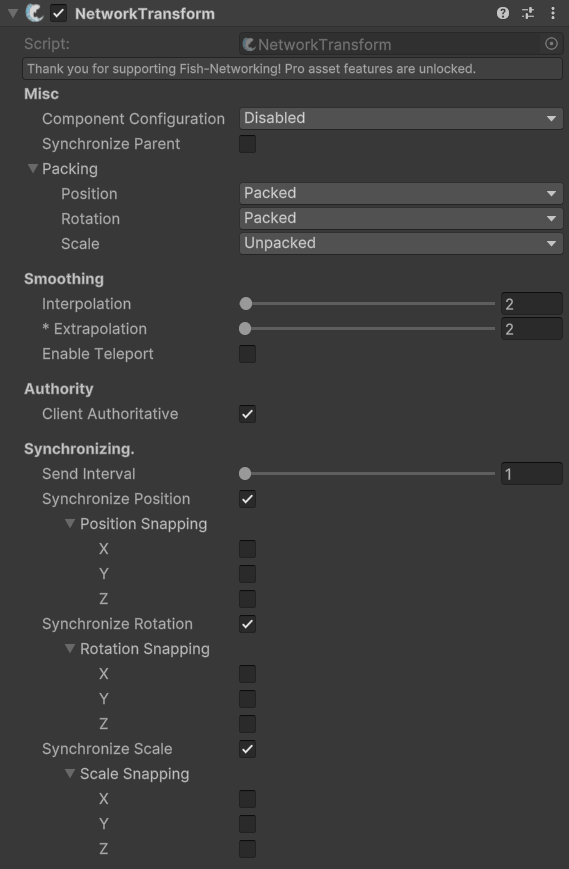Click the Fish-Networking component logo icon
The image size is (569, 869).
click(35, 13)
